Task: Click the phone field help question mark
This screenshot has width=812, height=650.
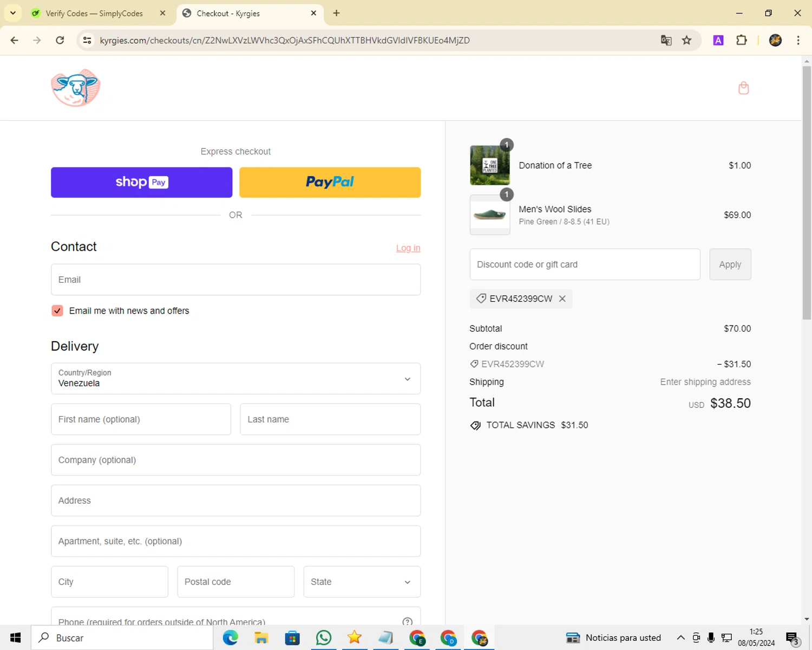Action: point(408,622)
